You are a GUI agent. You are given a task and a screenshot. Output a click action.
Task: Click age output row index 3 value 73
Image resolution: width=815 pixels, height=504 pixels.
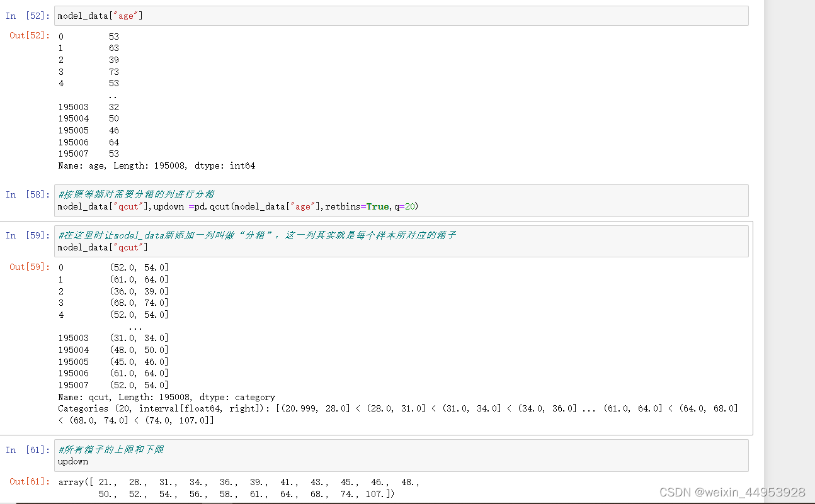click(x=89, y=72)
